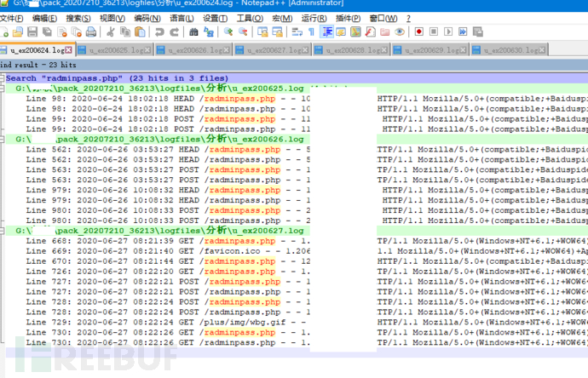Open the 语言(L) menu

(x=182, y=19)
